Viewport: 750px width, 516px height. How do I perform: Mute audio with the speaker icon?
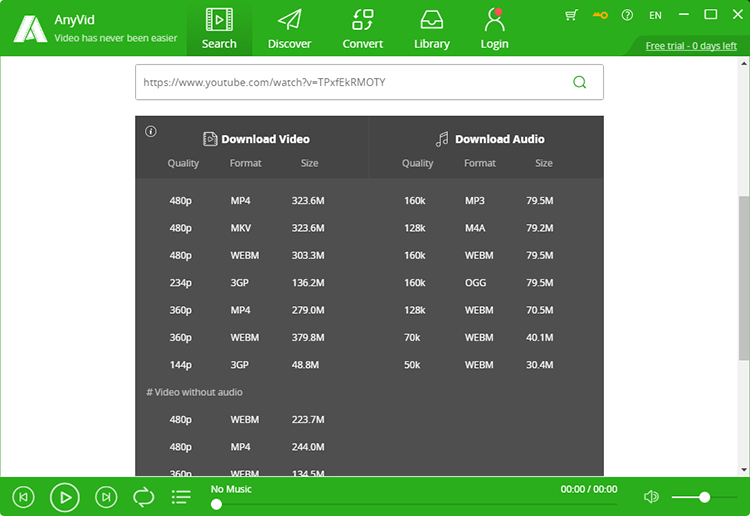651,497
